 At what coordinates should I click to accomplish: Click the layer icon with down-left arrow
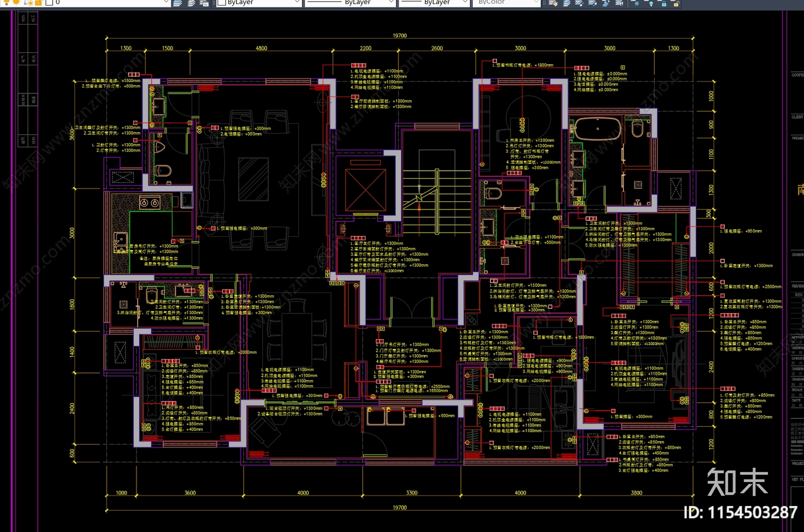coord(579,3)
